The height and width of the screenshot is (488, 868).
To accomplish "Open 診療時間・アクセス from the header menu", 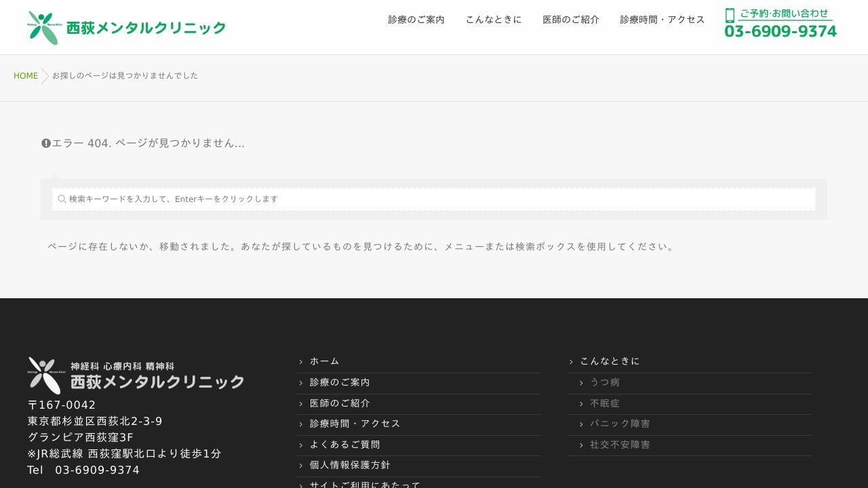I will pos(662,20).
